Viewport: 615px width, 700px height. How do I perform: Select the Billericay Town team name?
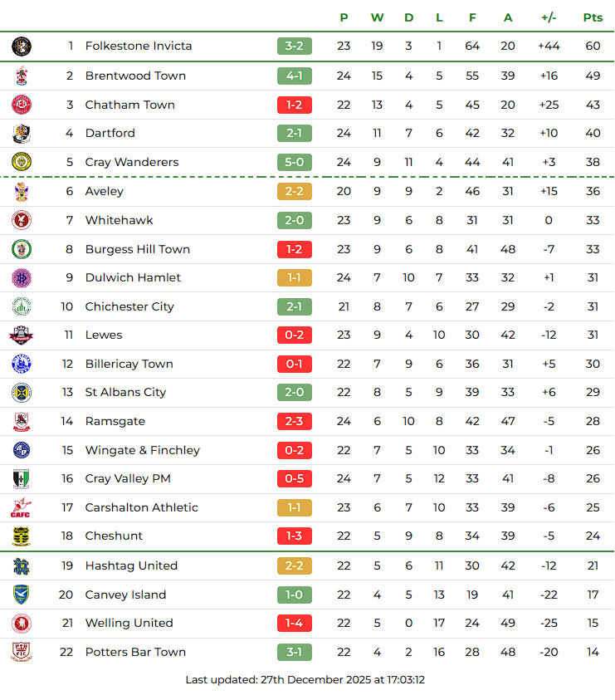click(129, 364)
